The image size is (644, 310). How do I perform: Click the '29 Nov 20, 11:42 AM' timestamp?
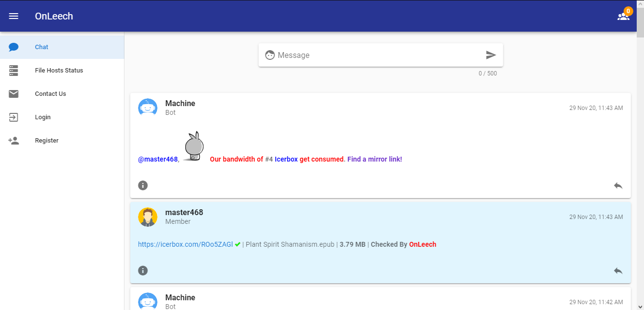[596, 302]
